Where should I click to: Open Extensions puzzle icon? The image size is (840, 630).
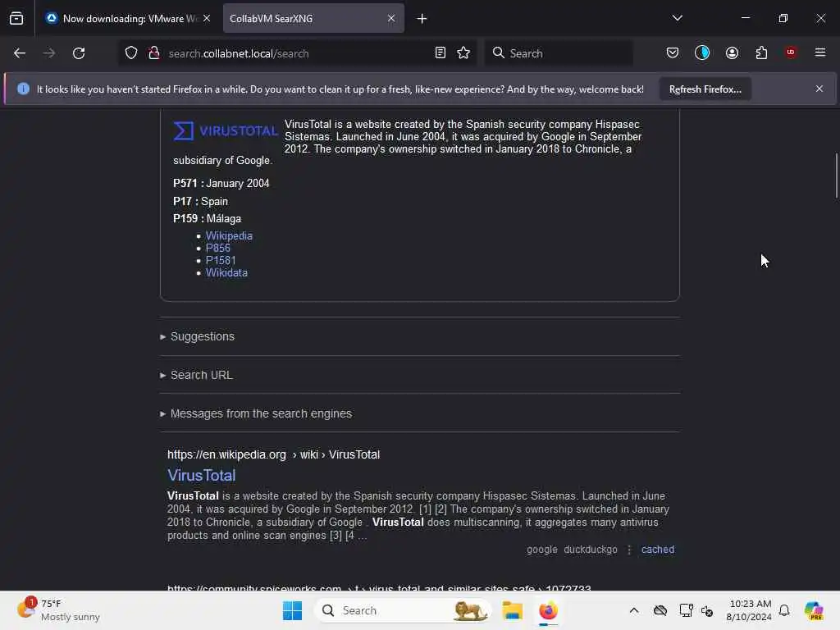tap(761, 52)
